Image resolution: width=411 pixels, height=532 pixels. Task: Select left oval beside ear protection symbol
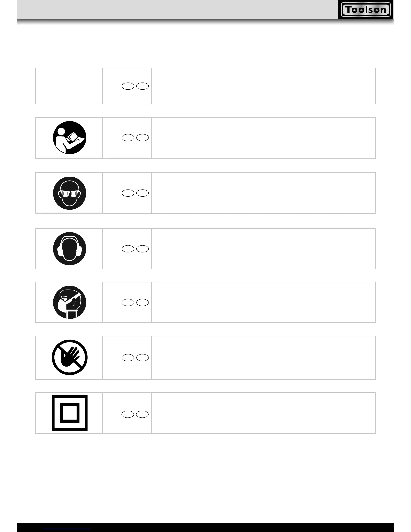[x=128, y=249]
